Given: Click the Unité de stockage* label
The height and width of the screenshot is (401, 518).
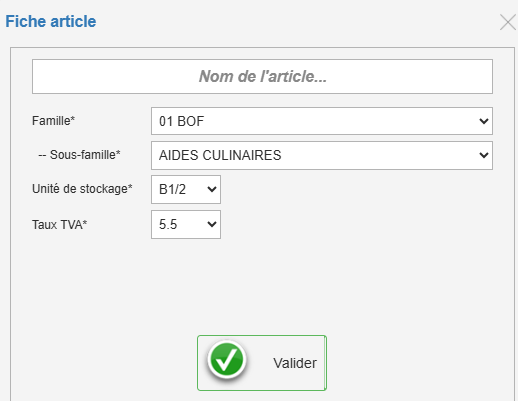Looking at the screenshot, I should tap(82, 189).
